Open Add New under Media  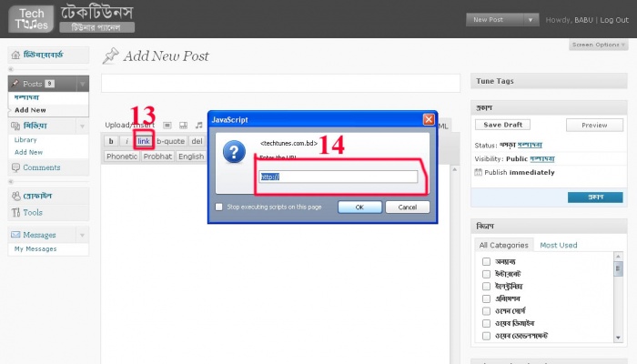28,152
